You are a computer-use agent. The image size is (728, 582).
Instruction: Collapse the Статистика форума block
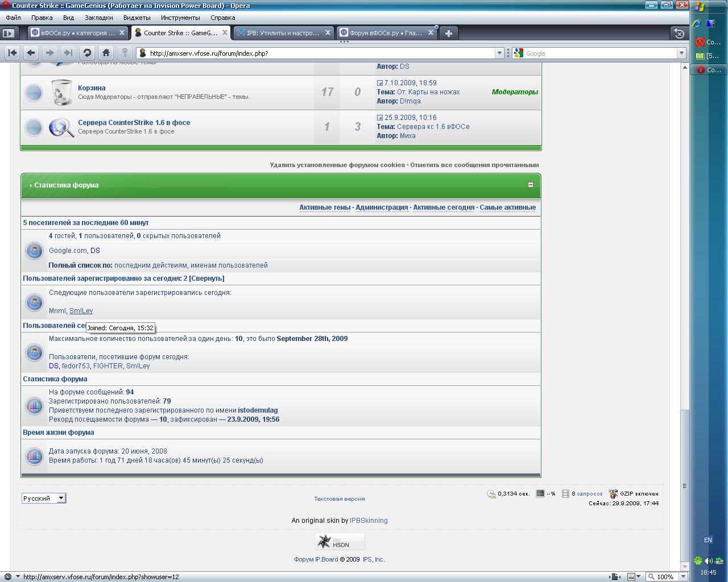click(x=530, y=185)
